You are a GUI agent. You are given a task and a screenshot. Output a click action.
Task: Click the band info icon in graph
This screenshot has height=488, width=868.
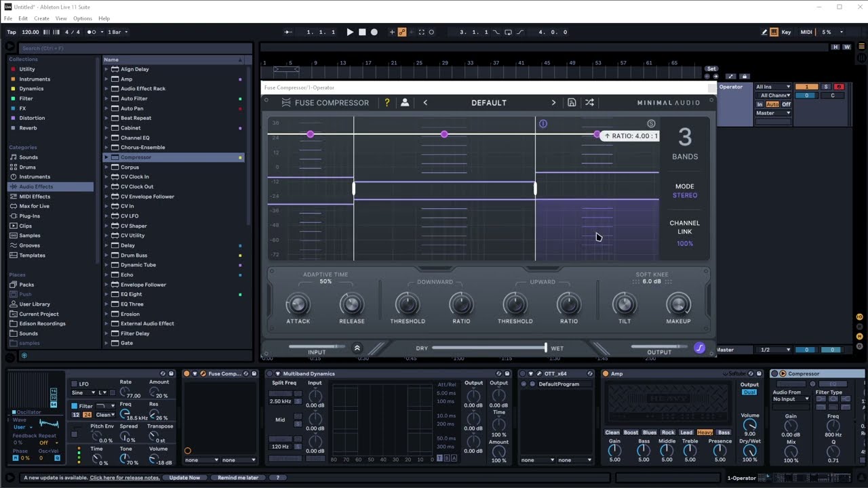point(542,123)
